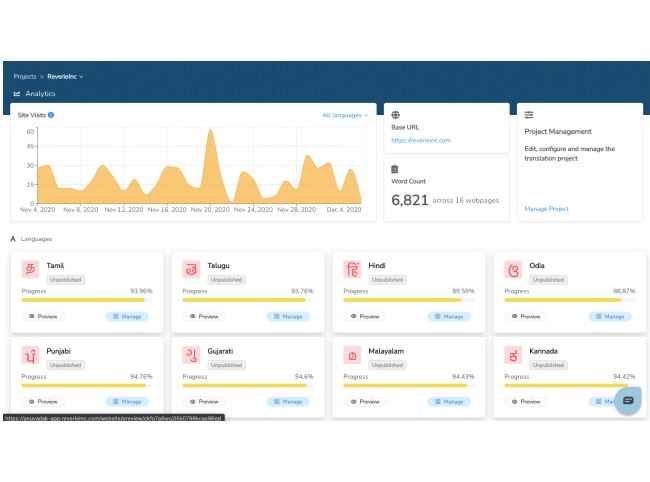Screen dimensions: 650x482
Task: Manage the Odia language
Action: [x=610, y=317]
